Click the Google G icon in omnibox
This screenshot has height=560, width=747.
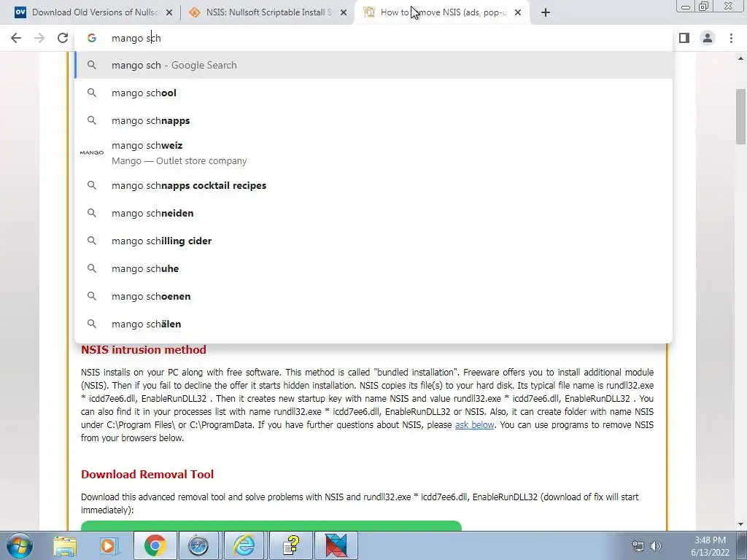(92, 38)
